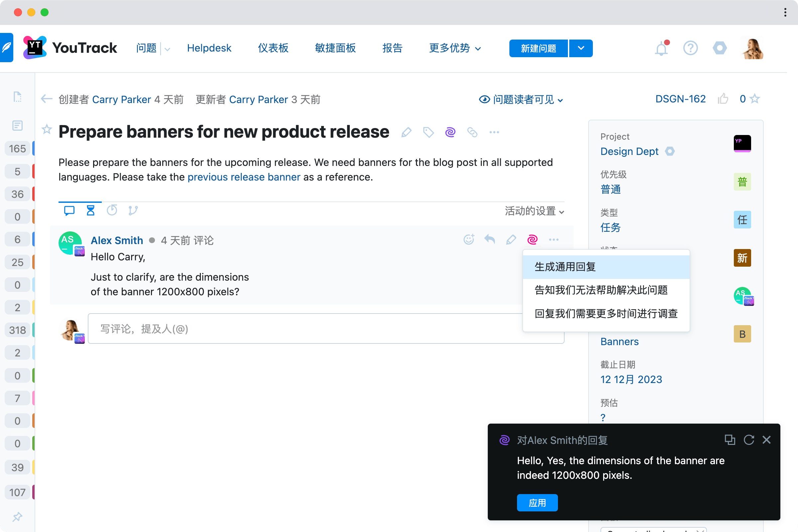Add a tag to the issue via tag icon
The image size is (798, 532).
tap(428, 132)
